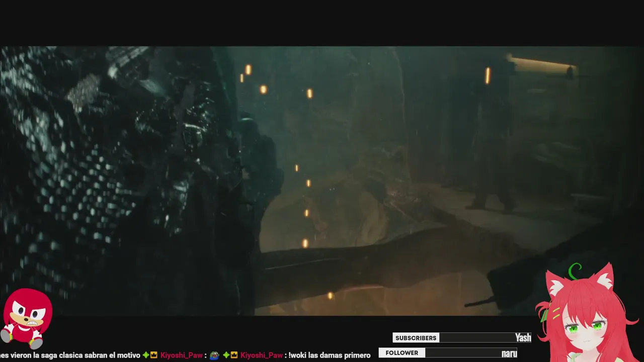Image resolution: width=644 pixels, height=362 pixels.
Task: Click the Knuckles character sticker
Action: 26,318
